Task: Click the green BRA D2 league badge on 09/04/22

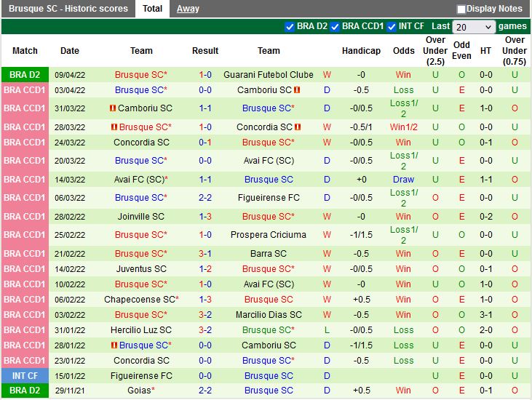Action: coord(25,75)
